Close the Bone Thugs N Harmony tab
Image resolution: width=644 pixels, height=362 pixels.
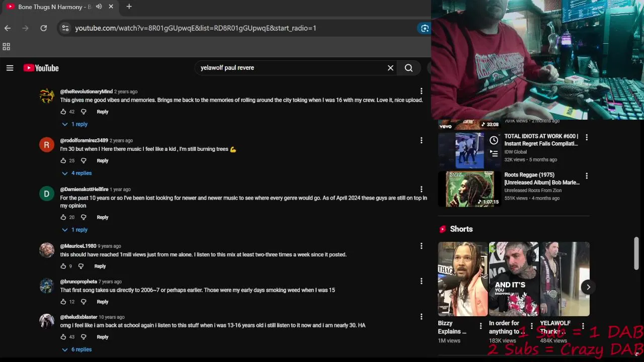pos(111,7)
